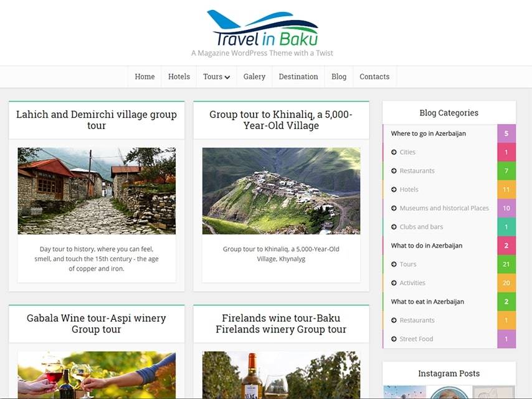Click the Lahich cobblestone street photo

[x=97, y=191]
